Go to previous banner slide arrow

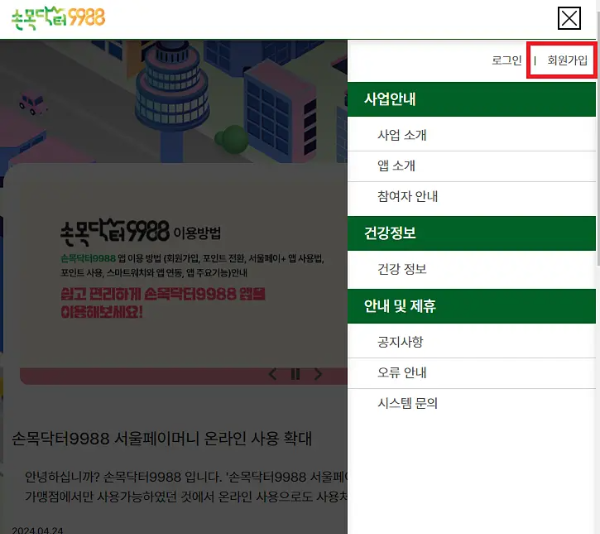pyautogui.click(x=273, y=374)
